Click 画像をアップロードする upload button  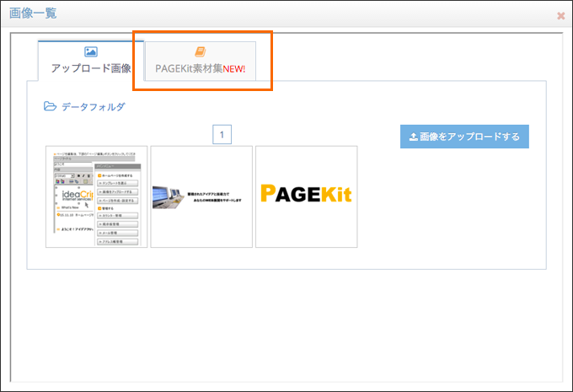(x=464, y=137)
